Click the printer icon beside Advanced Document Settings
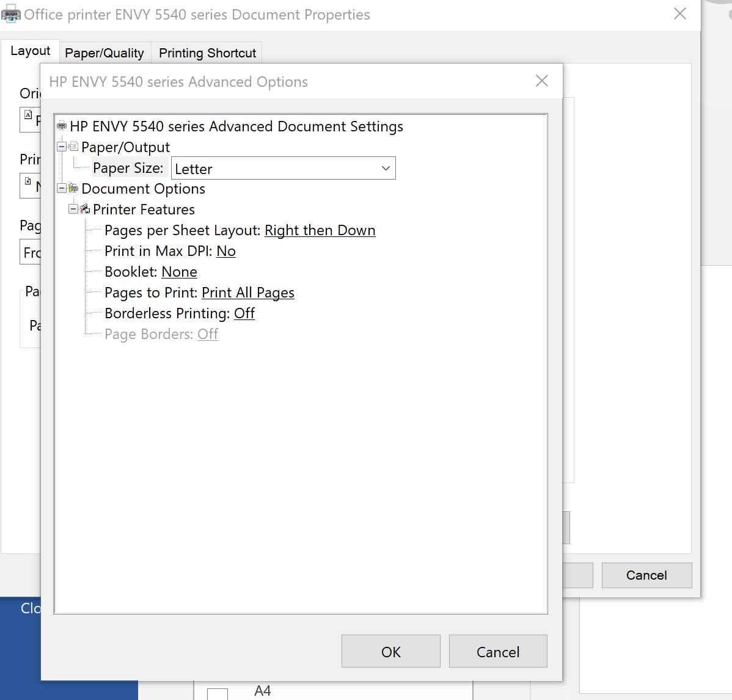 click(x=62, y=126)
